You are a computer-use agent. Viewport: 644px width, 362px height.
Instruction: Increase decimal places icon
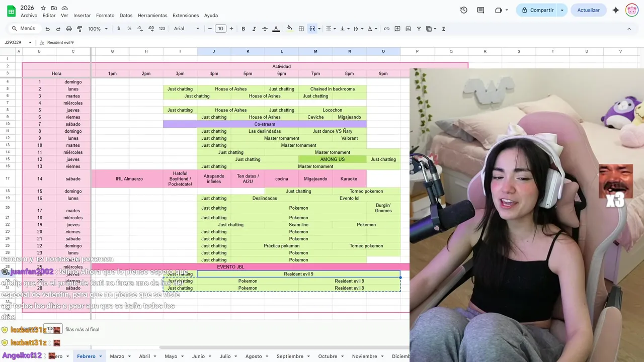[x=151, y=29]
